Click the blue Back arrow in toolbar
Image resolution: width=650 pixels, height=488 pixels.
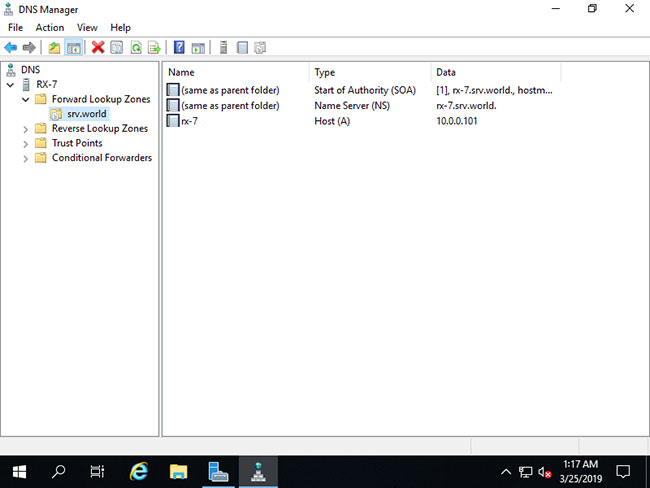click(x=11, y=48)
